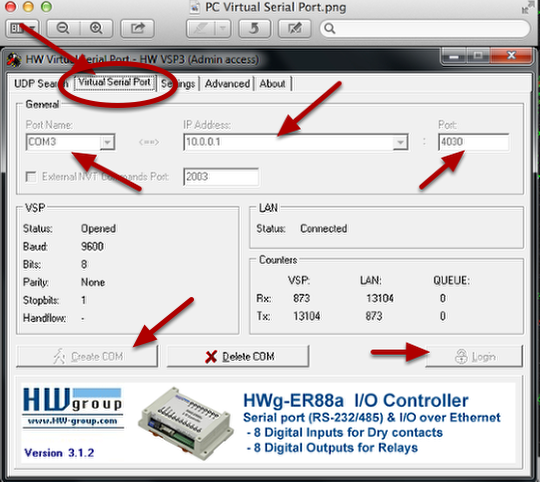Click the Version 3.1.2 text
The width and height of the screenshot is (540, 482).
(59, 453)
